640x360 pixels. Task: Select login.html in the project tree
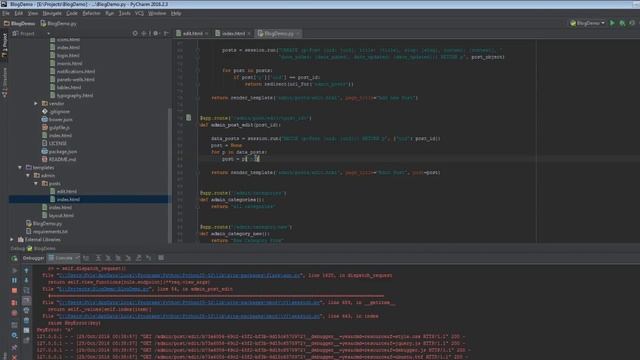tap(64, 56)
